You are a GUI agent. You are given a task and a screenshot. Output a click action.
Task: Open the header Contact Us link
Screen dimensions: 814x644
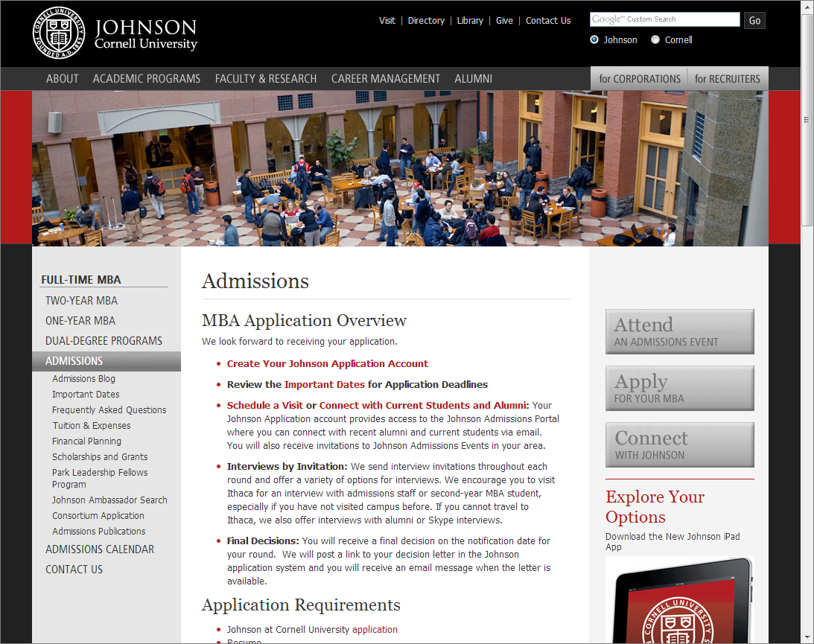[x=547, y=21]
